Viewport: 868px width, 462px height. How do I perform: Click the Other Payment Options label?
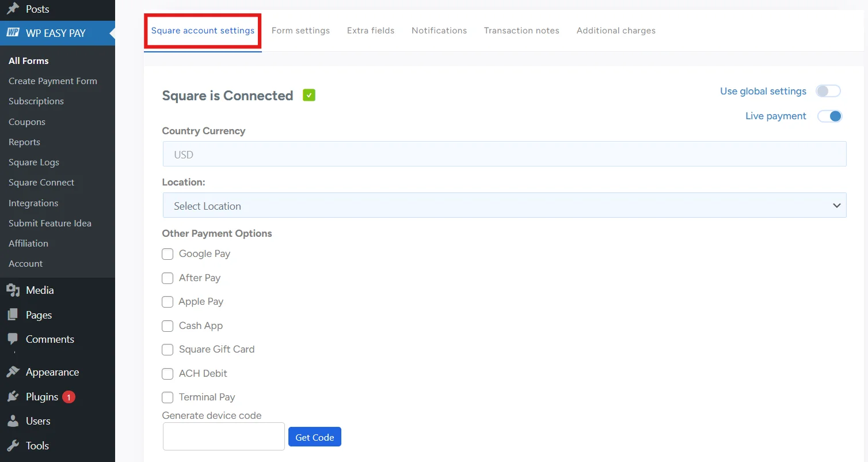click(x=217, y=233)
